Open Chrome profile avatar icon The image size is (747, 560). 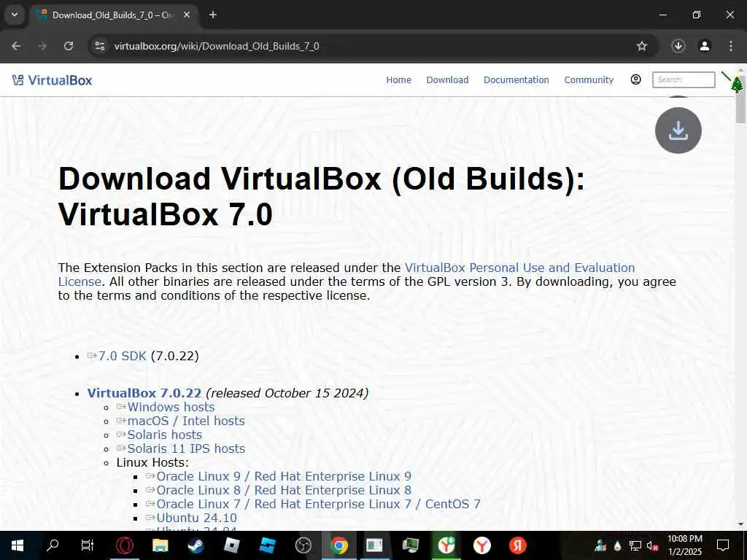pyautogui.click(x=705, y=46)
